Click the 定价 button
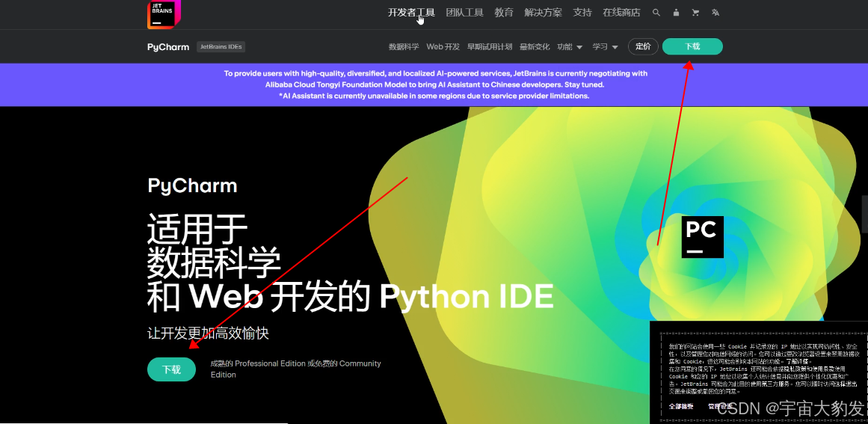Viewport: 868px width, 424px height. tap(643, 46)
